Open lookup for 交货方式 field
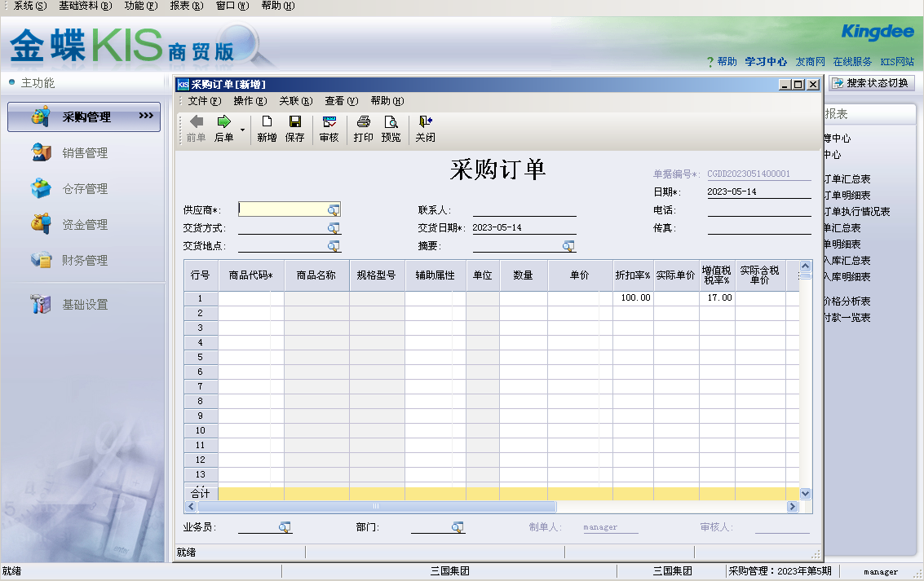 tap(334, 228)
